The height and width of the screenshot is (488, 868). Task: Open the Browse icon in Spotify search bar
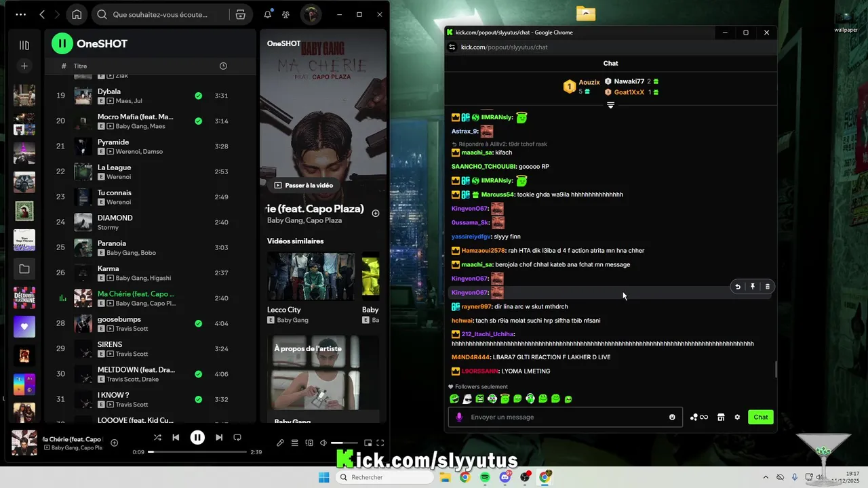click(240, 14)
